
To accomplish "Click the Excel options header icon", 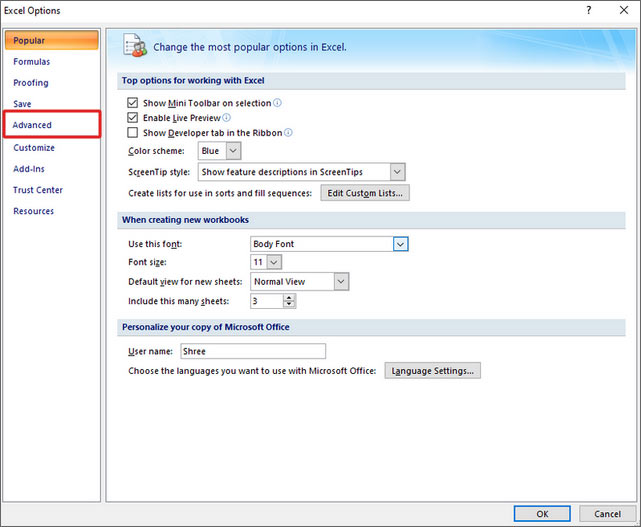I will tap(135, 45).
